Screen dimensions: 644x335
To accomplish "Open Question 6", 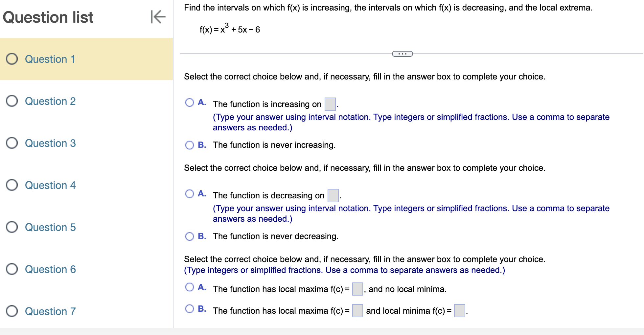I will coord(50,269).
